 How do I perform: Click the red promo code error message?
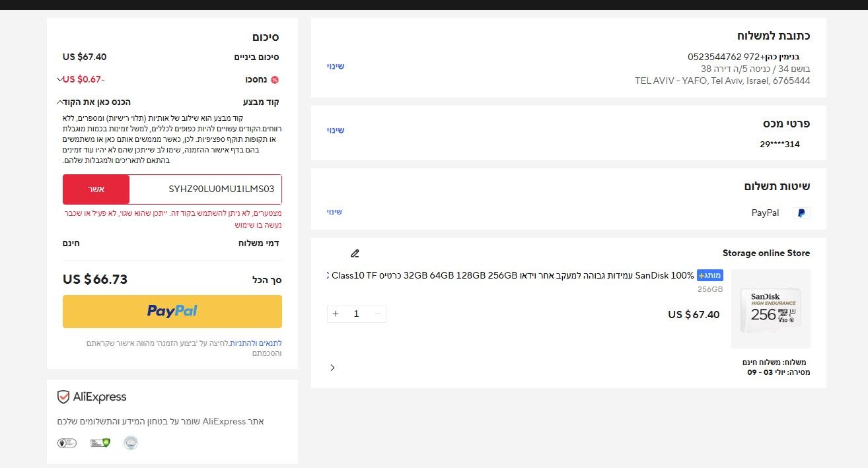pyautogui.click(x=172, y=219)
